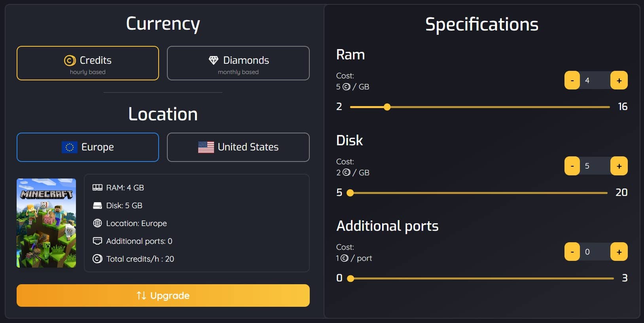This screenshot has width=644, height=323.
Task: Increase Ram value with plus button
Action: 619,80
